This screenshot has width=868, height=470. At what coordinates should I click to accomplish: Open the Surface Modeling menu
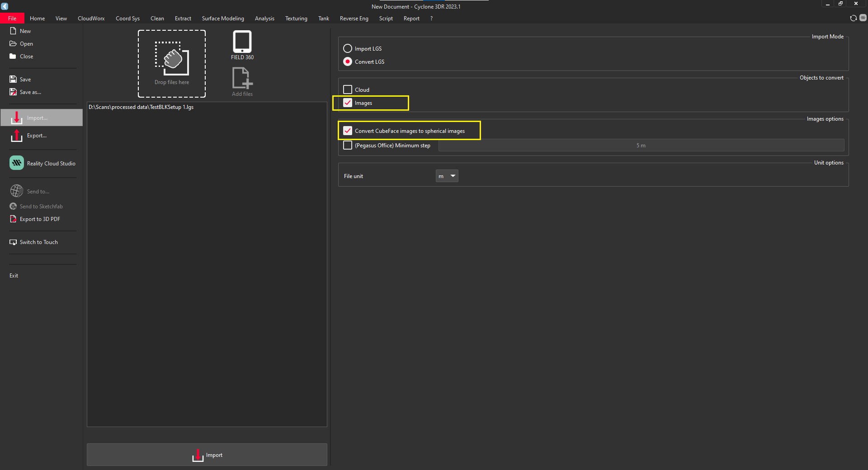point(223,19)
